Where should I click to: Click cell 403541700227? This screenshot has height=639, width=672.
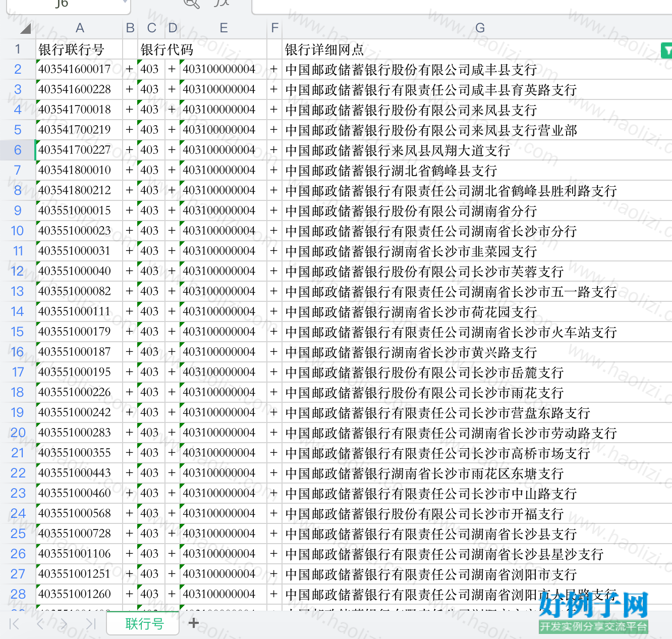tap(79, 150)
